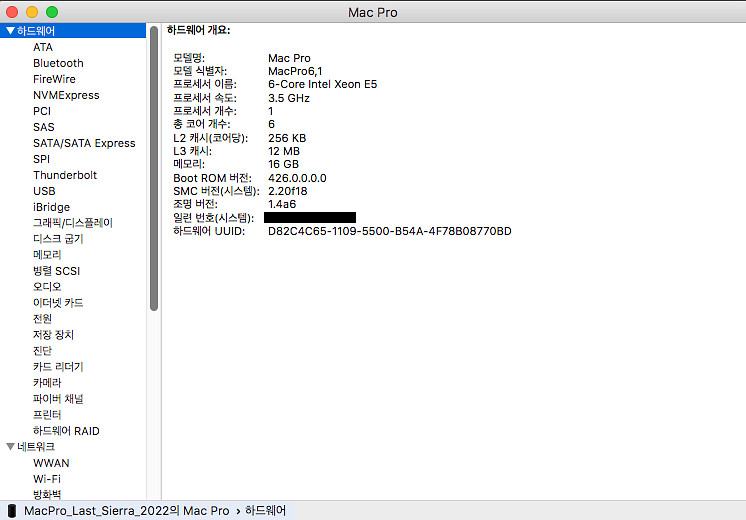Click the 6-Core Intel Xeon E5 value
Screen dimensions: 746x520
[323, 84]
